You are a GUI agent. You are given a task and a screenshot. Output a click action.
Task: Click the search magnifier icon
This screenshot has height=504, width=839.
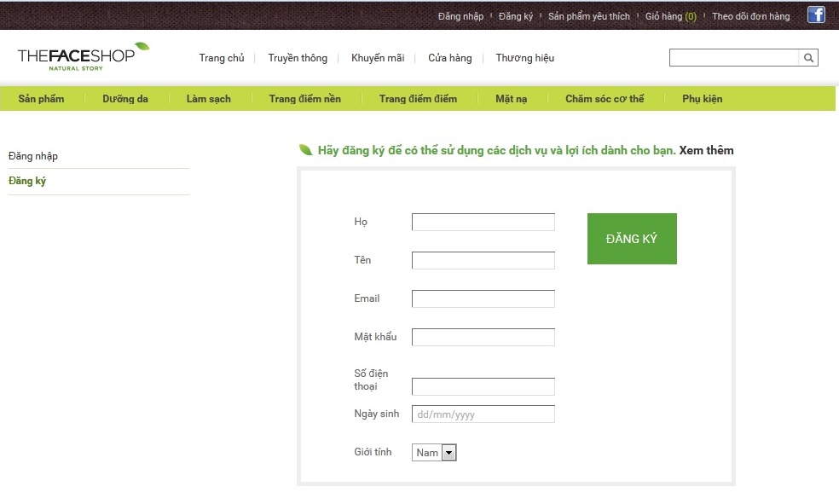[x=808, y=58]
